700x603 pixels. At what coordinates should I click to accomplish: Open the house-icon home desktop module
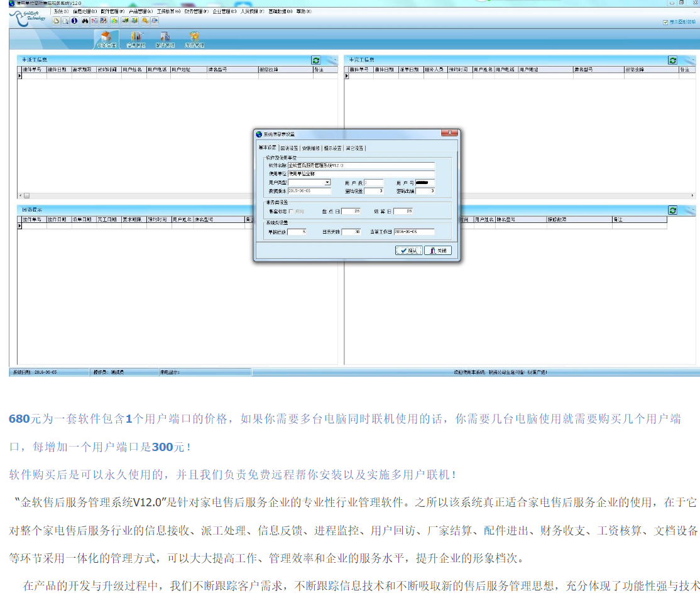pyautogui.click(x=107, y=40)
